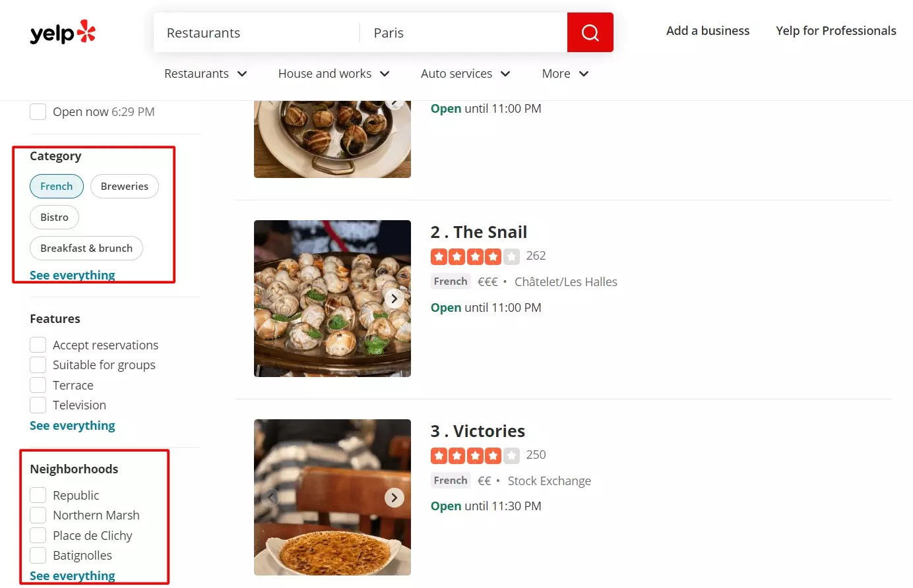Open the Restaurants dropdown chevron

point(242,74)
